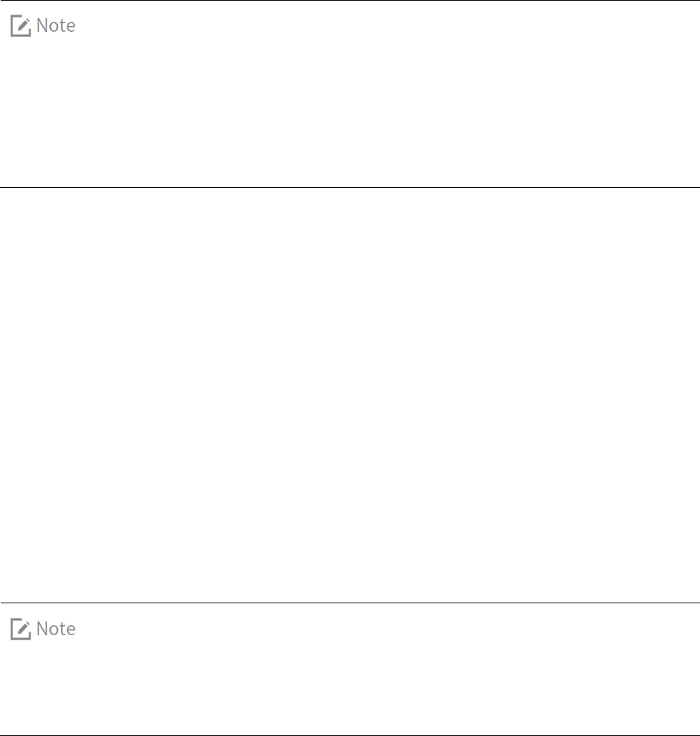Click blank space right of bottom Note heading
The image size is (700, 736).
(x=376, y=629)
